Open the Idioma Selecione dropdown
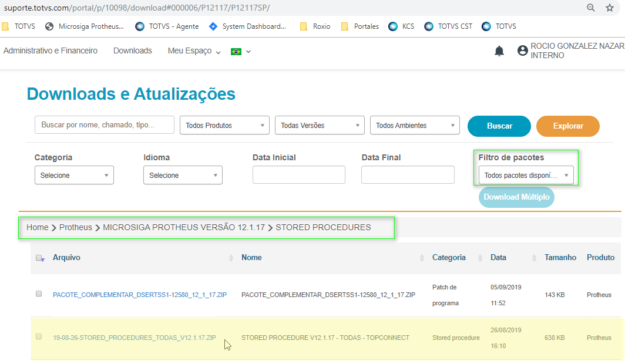Image resolution: width=625 pixels, height=364 pixels. (183, 175)
